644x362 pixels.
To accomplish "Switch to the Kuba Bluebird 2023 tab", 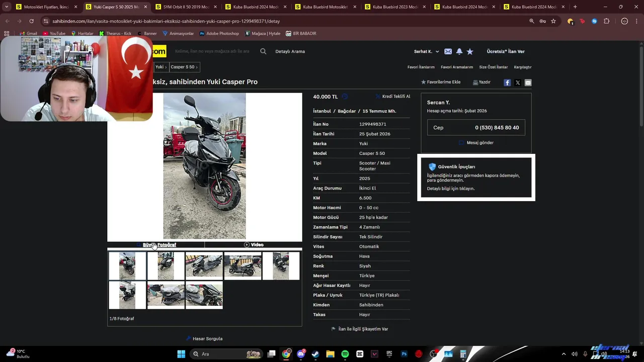I will click(x=395, y=7).
